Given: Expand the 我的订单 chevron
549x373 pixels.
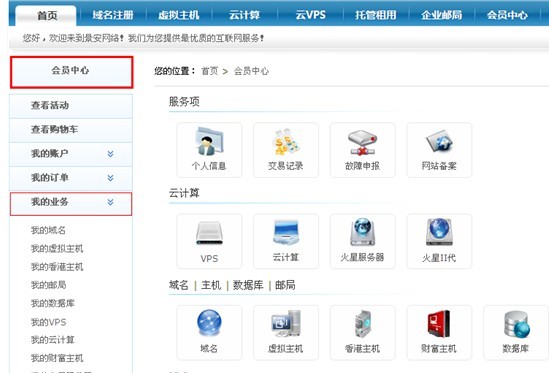Looking at the screenshot, I should (110, 178).
